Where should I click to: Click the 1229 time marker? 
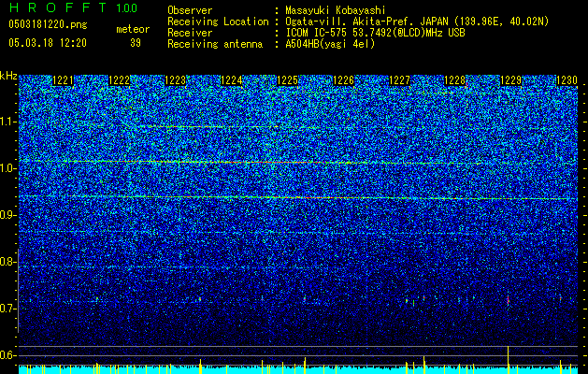tap(510, 80)
